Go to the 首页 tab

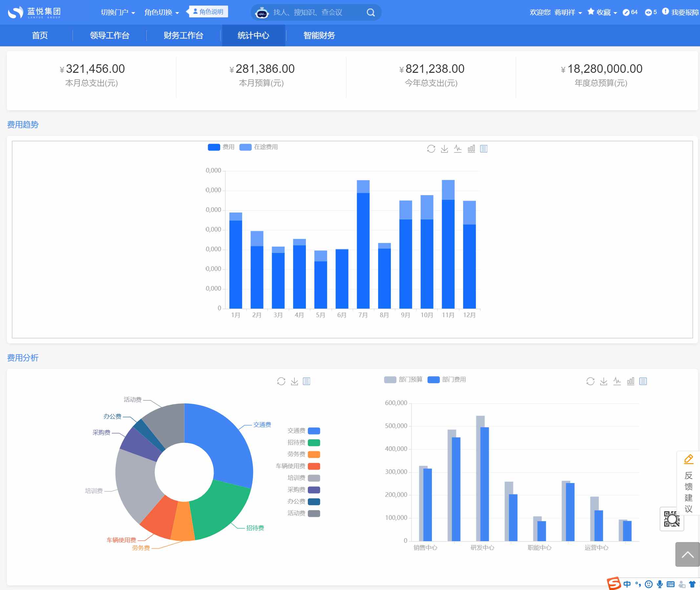(x=40, y=35)
